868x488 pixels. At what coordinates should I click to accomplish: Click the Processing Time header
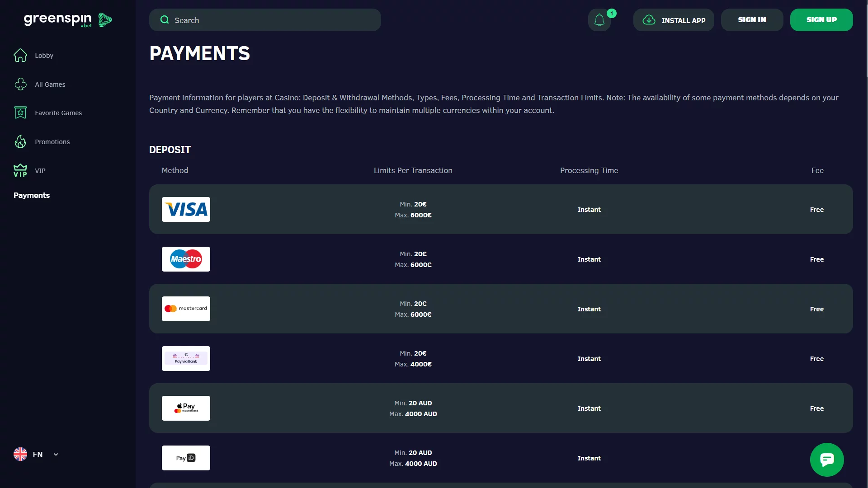pyautogui.click(x=589, y=170)
